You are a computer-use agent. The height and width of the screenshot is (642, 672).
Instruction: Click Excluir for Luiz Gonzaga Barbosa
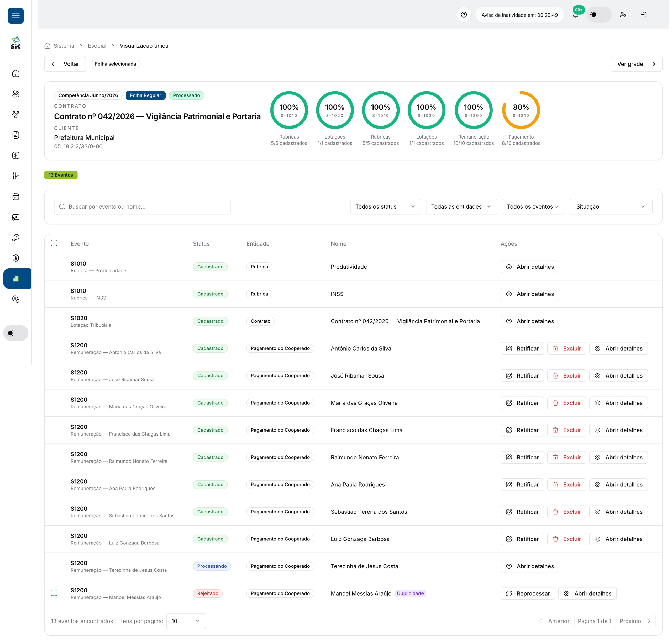click(x=566, y=539)
